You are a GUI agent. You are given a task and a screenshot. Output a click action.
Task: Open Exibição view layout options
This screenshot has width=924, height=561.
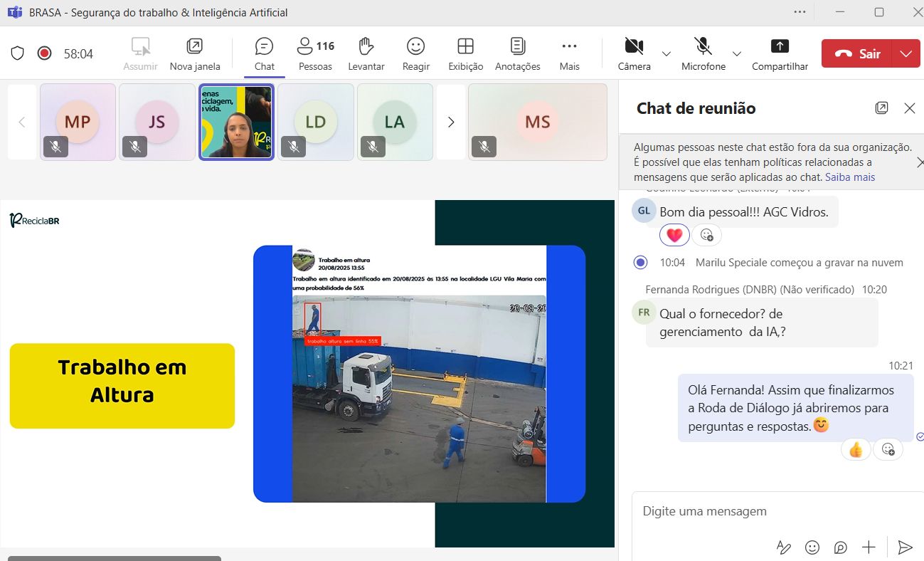pos(465,54)
